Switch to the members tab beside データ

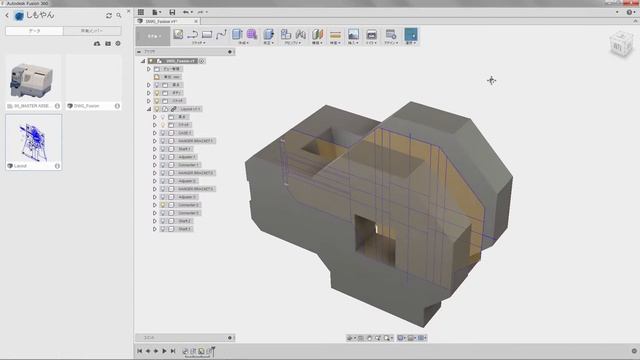[92, 31]
